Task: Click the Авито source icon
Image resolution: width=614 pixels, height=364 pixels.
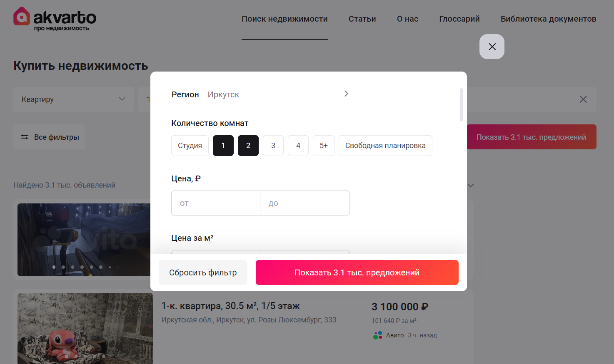Action: [378, 335]
